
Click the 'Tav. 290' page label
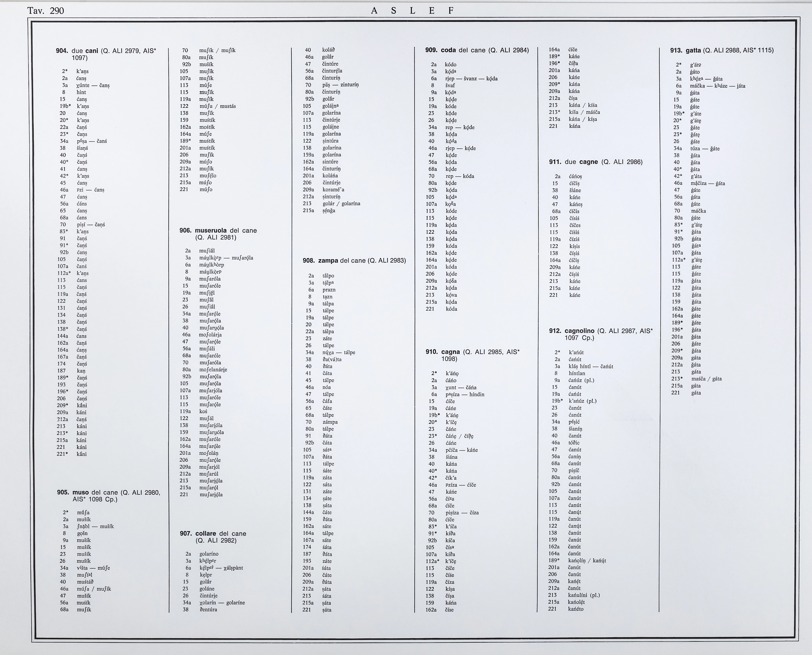pos(46,11)
